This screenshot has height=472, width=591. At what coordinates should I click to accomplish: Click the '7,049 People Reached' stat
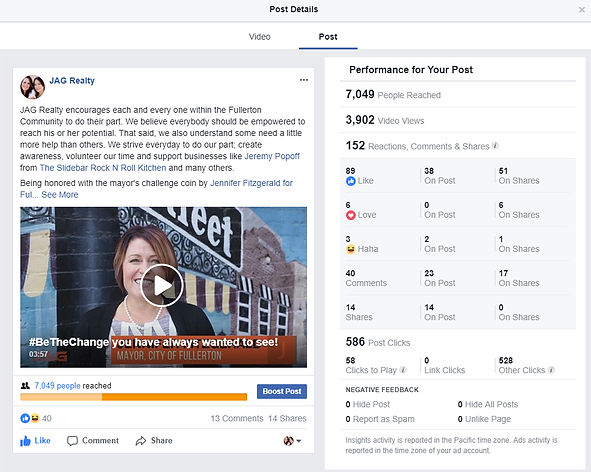pyautogui.click(x=393, y=94)
